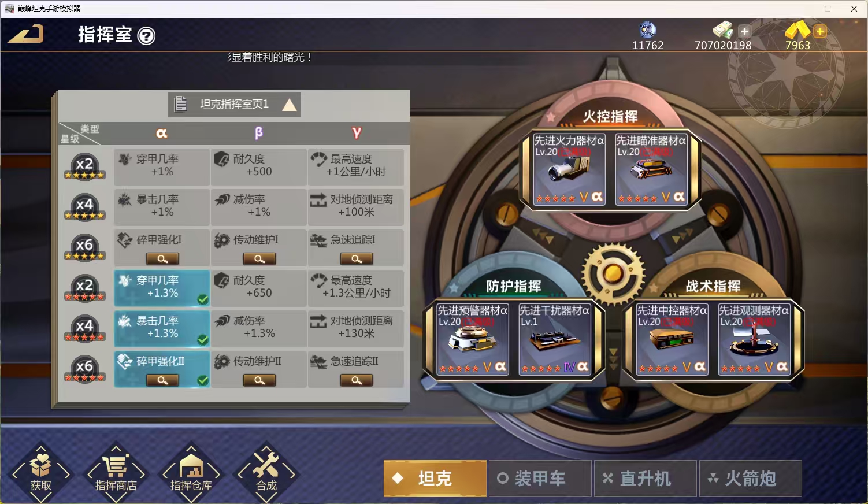Switch to the 直升机 tab

tap(645, 479)
